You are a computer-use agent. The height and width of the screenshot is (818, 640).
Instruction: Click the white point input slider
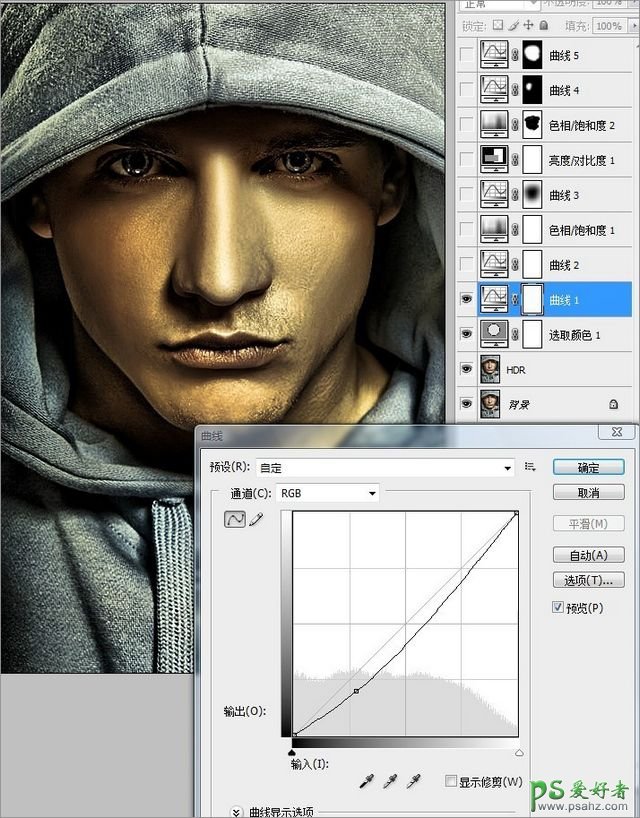(519, 752)
